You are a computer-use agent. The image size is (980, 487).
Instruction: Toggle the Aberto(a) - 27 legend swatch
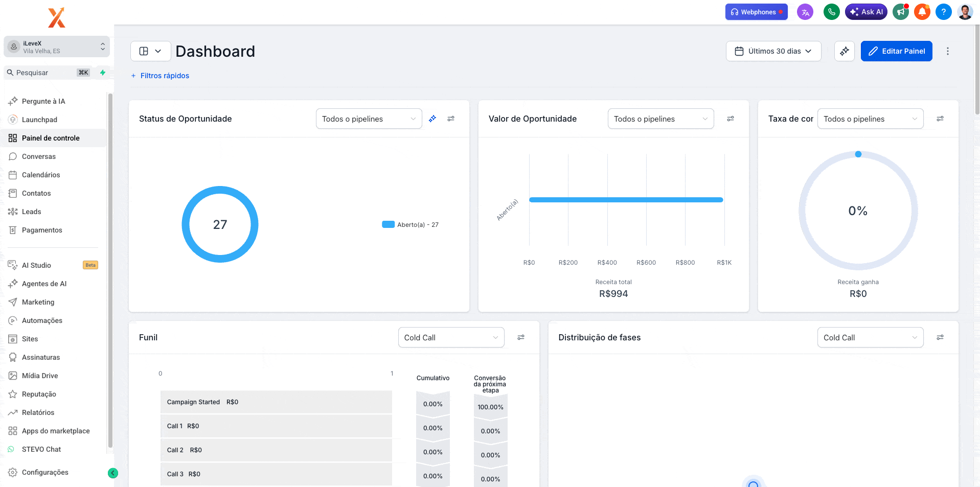tap(388, 224)
